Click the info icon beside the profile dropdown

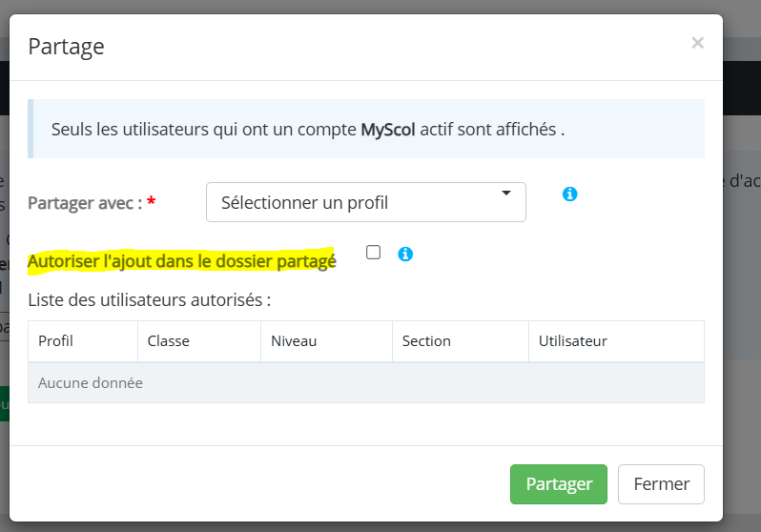click(x=569, y=194)
